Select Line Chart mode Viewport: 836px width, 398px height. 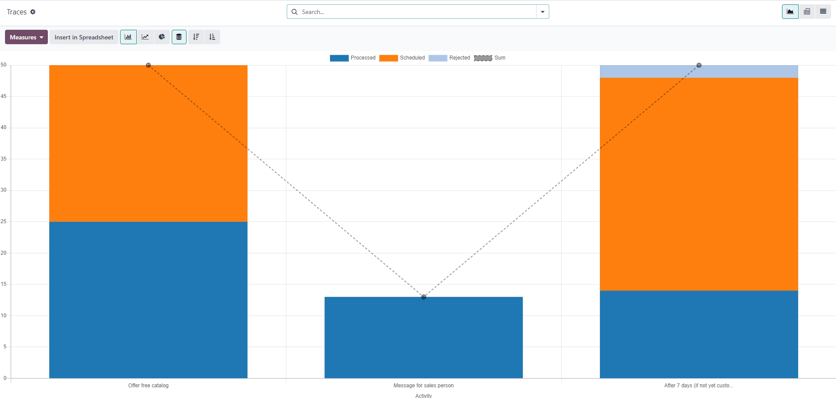(x=145, y=37)
